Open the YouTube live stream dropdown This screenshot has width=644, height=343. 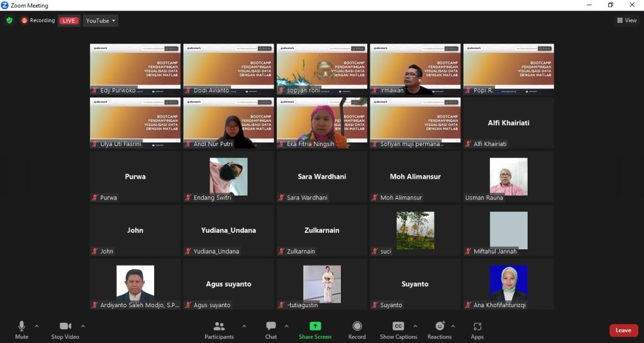(x=101, y=21)
